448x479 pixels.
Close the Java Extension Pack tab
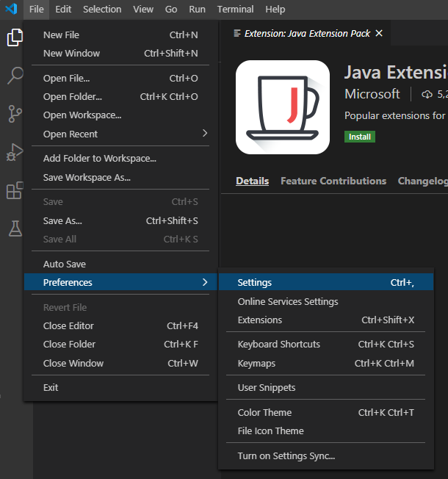pos(379,33)
